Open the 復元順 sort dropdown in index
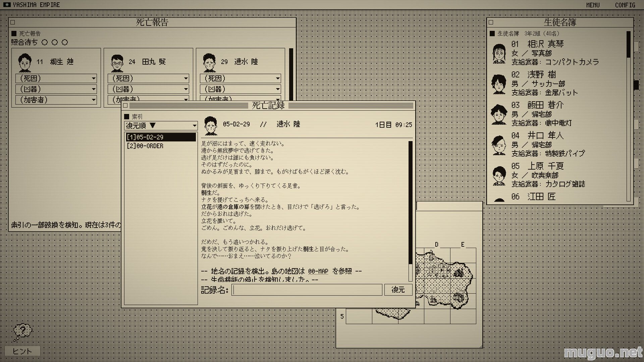This screenshot has height=362, width=644. pyautogui.click(x=161, y=126)
